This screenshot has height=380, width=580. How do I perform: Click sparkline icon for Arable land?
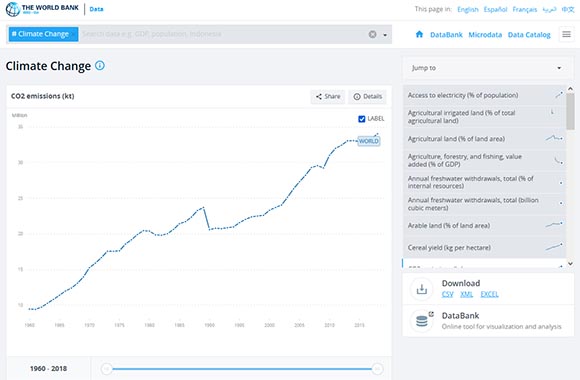(554, 225)
